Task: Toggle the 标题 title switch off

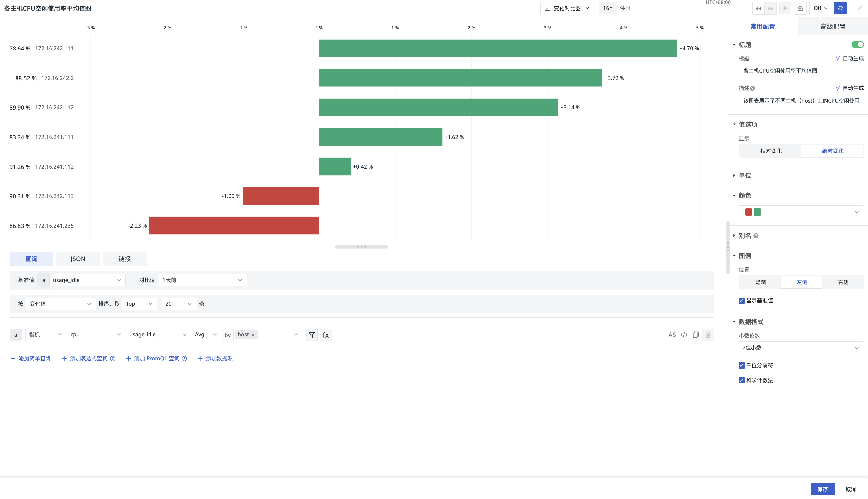Action: coord(857,45)
